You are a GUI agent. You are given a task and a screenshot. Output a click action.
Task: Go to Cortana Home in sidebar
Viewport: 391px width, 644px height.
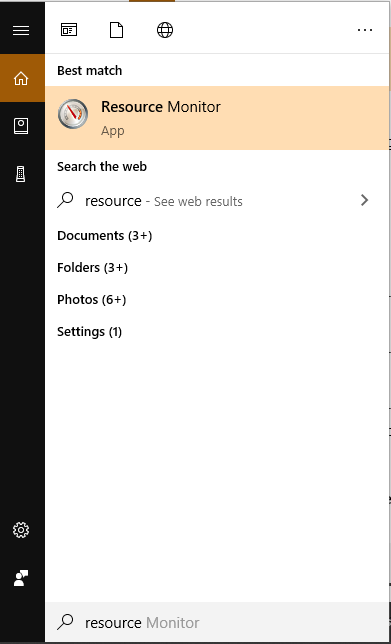tap(21, 78)
